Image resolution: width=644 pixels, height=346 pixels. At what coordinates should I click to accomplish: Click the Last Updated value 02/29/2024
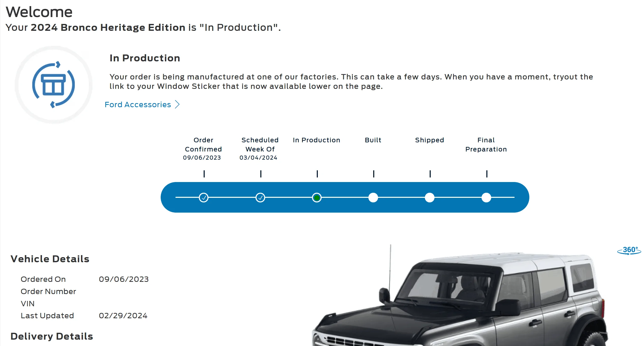123,316
